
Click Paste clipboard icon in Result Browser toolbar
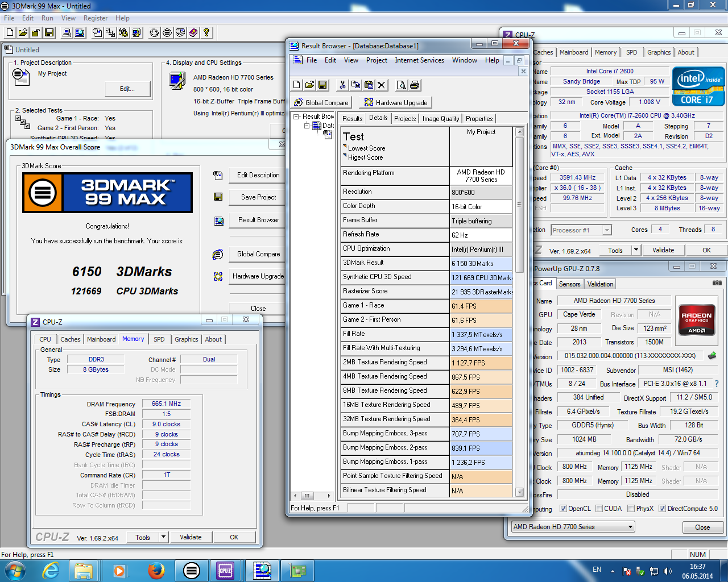coord(369,85)
